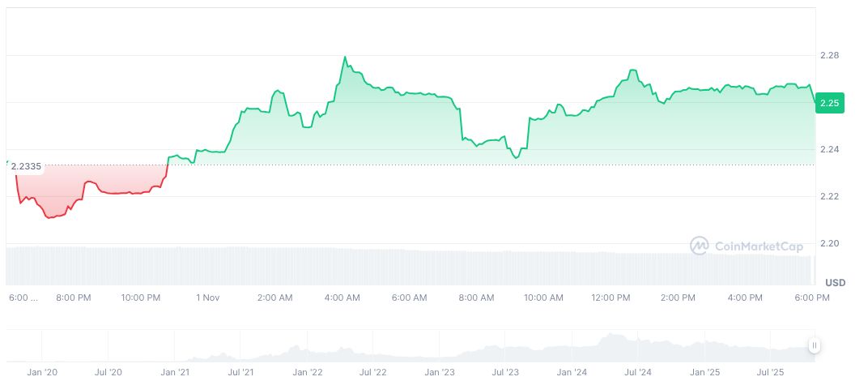Click the 4:00 AM time axis label
Screen dimensions: 868x381
pos(342,298)
